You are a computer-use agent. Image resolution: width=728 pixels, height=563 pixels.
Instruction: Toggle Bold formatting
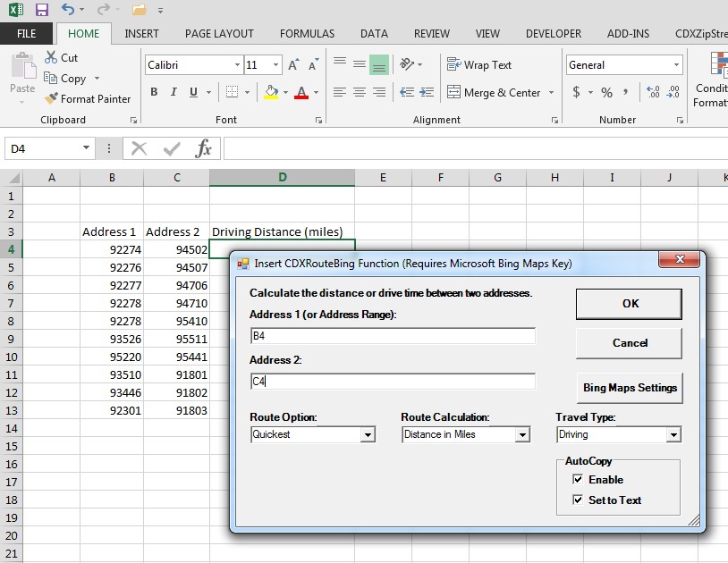154,92
